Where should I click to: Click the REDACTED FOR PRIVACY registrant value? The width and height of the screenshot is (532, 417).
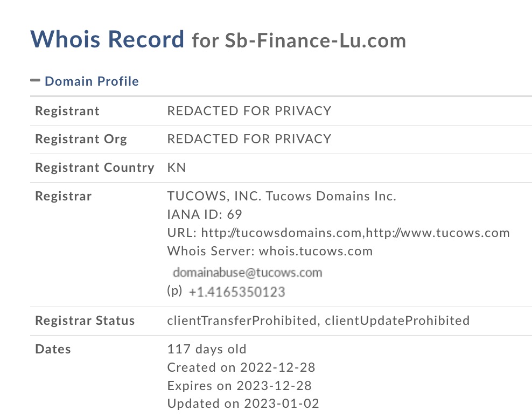[249, 111]
